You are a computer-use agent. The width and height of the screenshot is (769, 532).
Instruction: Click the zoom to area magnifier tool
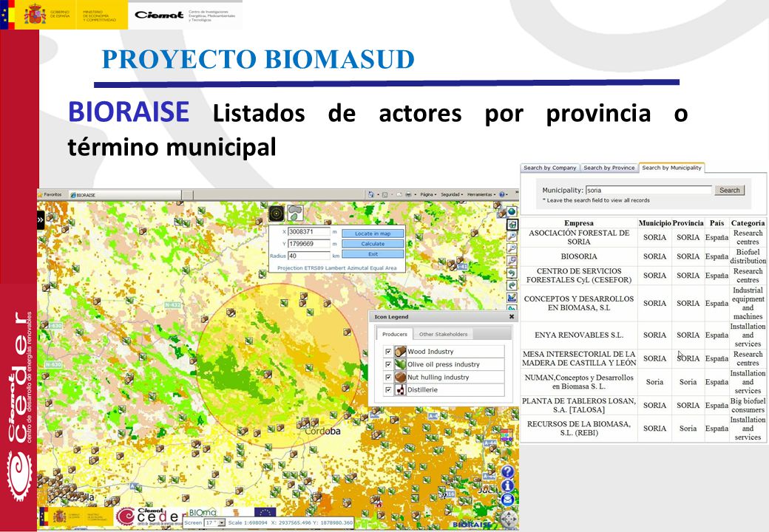click(512, 260)
